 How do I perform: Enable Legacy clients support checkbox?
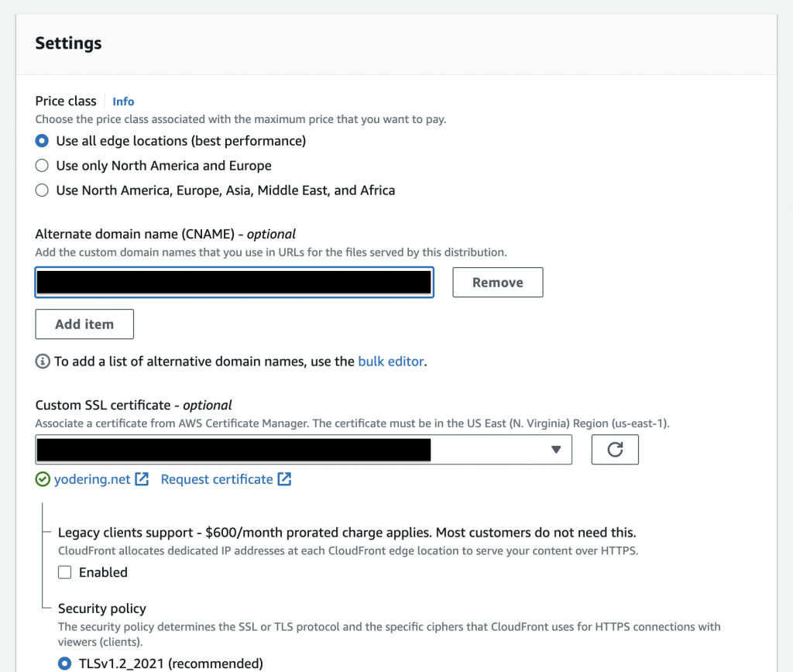(x=65, y=573)
